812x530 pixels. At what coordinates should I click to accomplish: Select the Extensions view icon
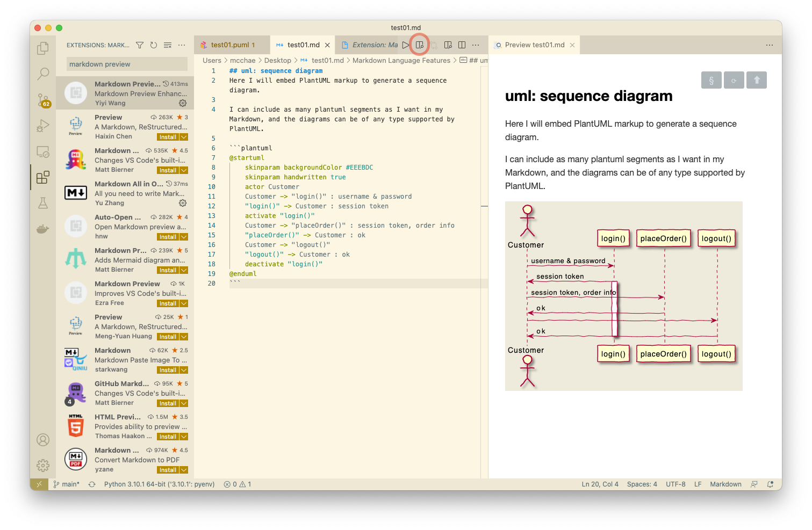[x=43, y=177]
